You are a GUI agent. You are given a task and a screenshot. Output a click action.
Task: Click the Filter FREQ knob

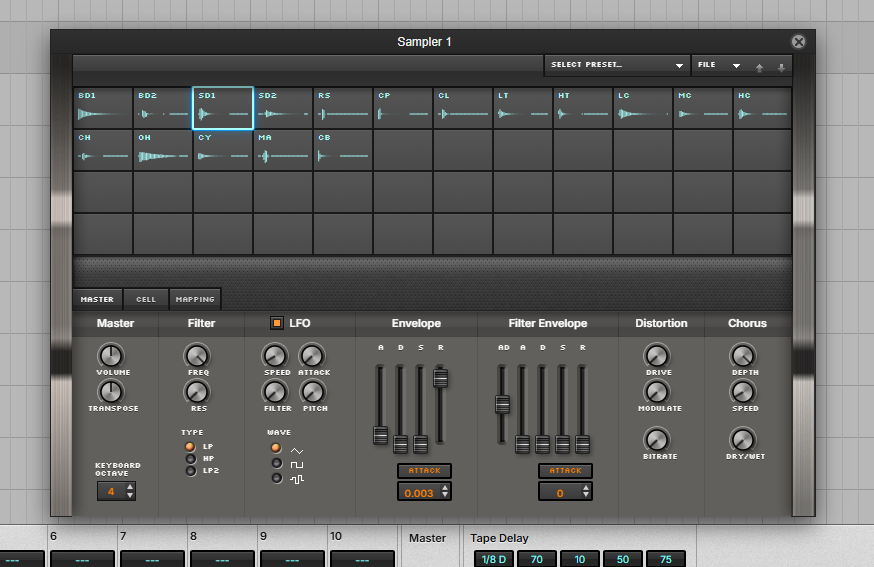click(198, 355)
